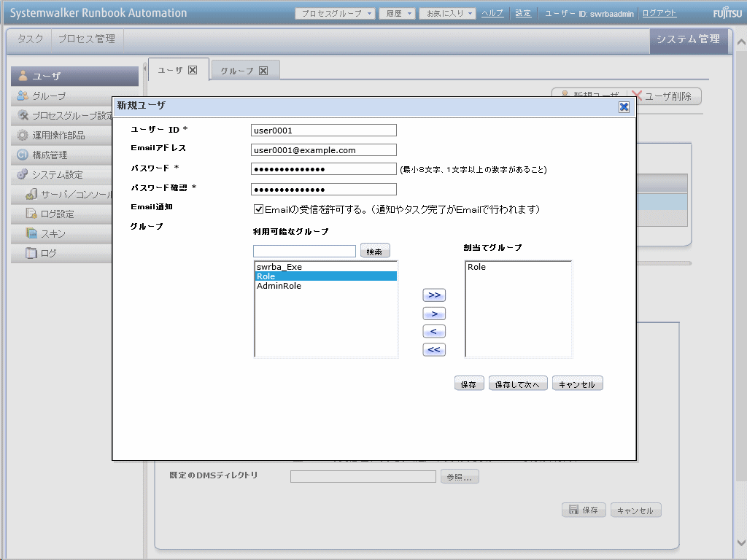The image size is (747, 560).
Task: Click the save disk icon in background form
Action: click(x=573, y=510)
